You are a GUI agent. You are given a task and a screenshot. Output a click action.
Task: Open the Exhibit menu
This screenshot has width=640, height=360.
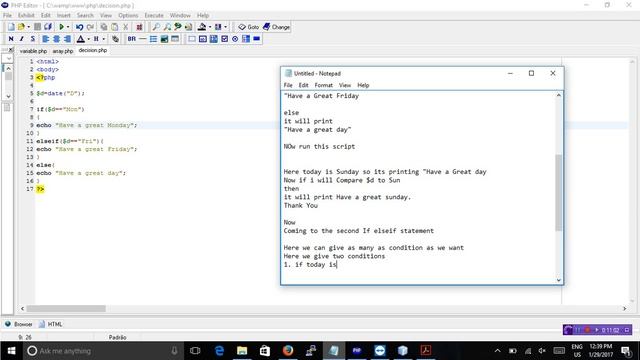[x=26, y=16]
